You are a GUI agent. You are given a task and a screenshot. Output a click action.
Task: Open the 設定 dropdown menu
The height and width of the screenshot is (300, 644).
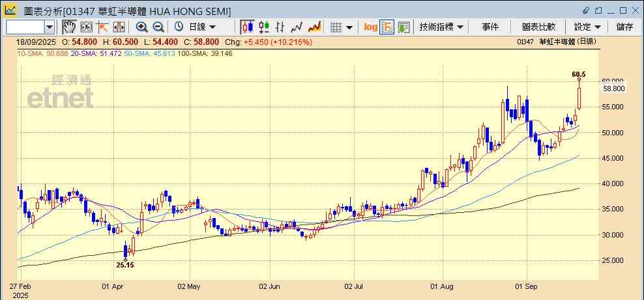588,27
